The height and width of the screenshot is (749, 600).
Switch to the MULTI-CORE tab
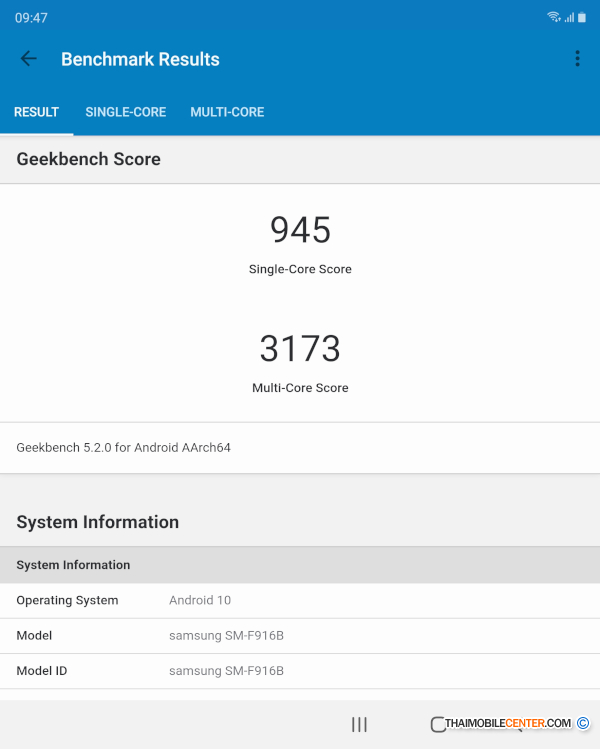point(227,112)
